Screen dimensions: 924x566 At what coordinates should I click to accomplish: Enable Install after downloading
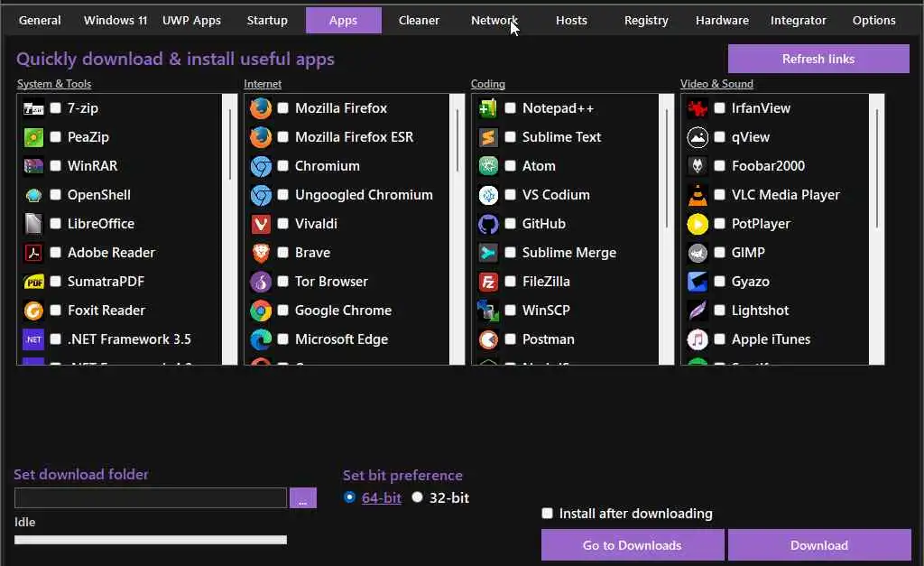pyautogui.click(x=548, y=514)
